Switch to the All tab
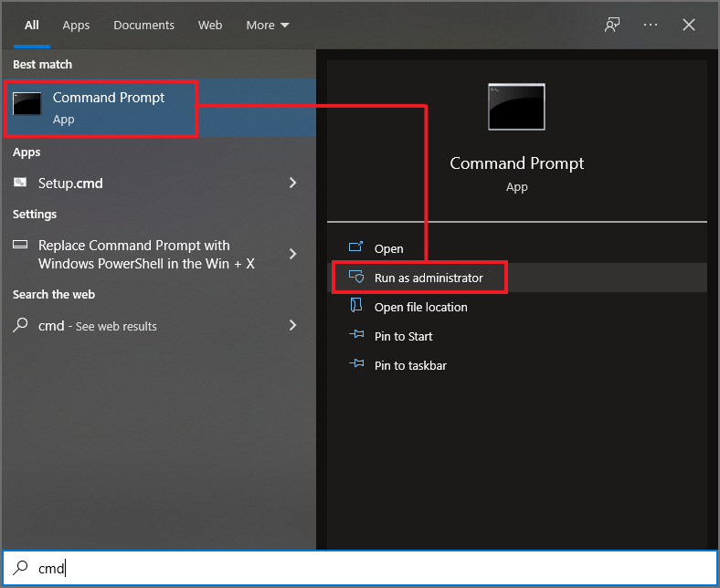Viewport: 720px width, 588px height. [32, 26]
